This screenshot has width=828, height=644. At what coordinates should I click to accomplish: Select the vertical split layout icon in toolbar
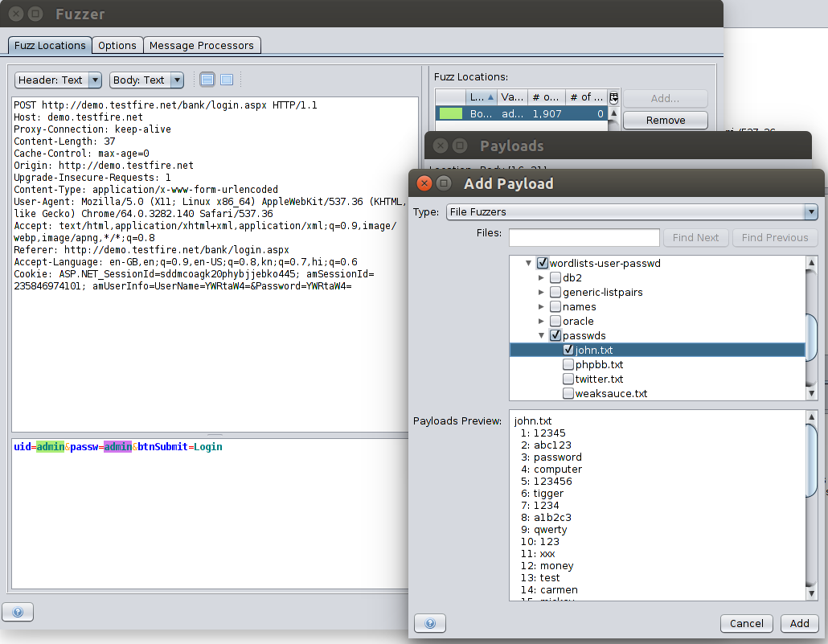tap(208, 79)
